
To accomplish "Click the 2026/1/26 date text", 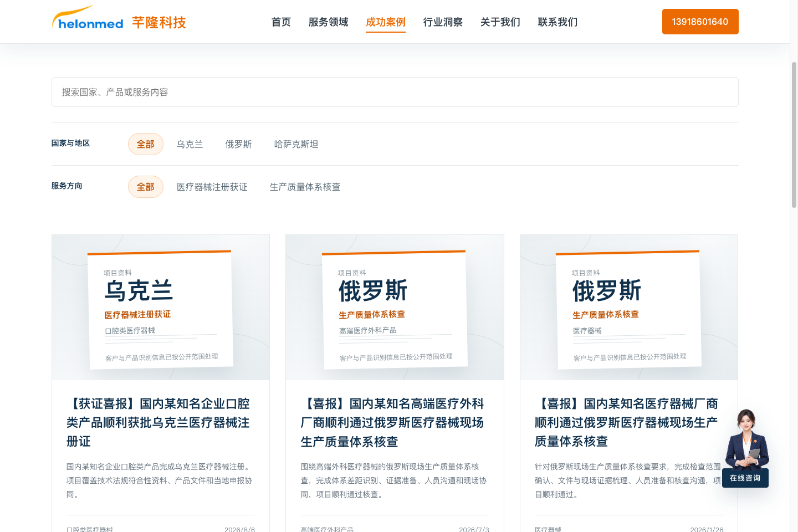I will point(707,530).
